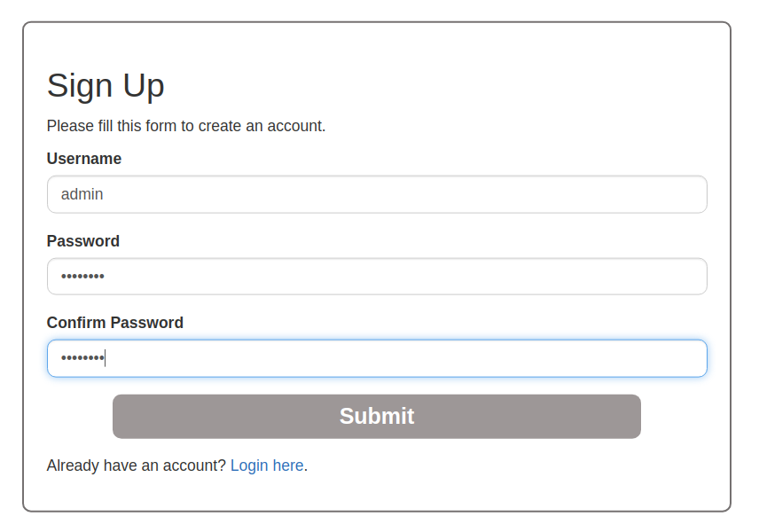Click the word 'Confirm' in the field label
The height and width of the screenshot is (532, 759).
(x=76, y=323)
